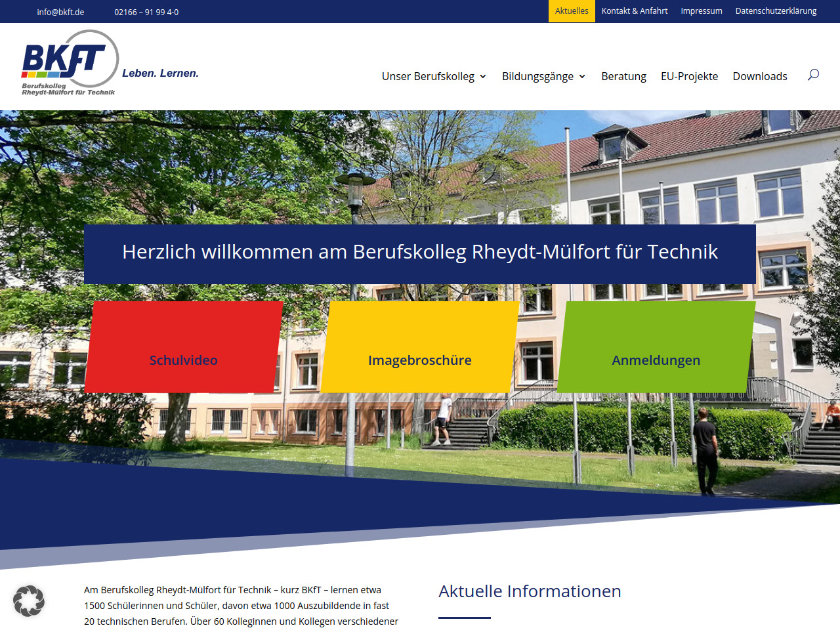
Task: Click the yellow Imagebroschüre tile
Action: coord(420,360)
